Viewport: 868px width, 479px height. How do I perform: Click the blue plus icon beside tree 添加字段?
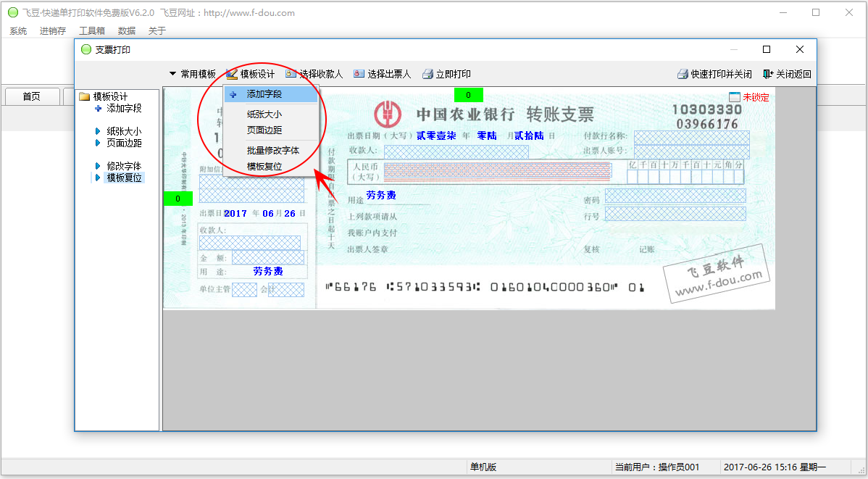point(98,109)
